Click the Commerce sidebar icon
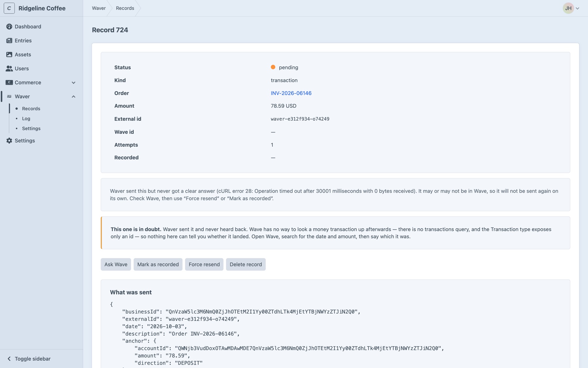The width and height of the screenshot is (588, 368). (x=9, y=82)
